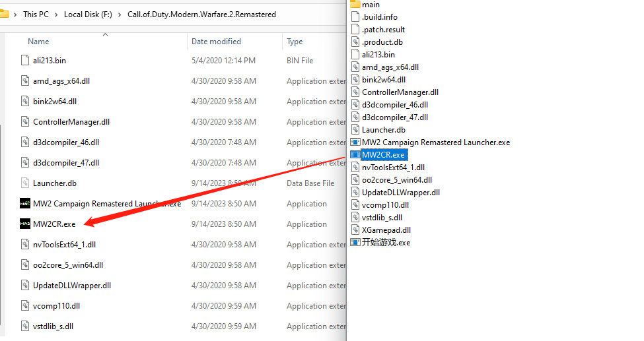Select nvToolsExt64_1.dll icon in left list

click(x=25, y=245)
